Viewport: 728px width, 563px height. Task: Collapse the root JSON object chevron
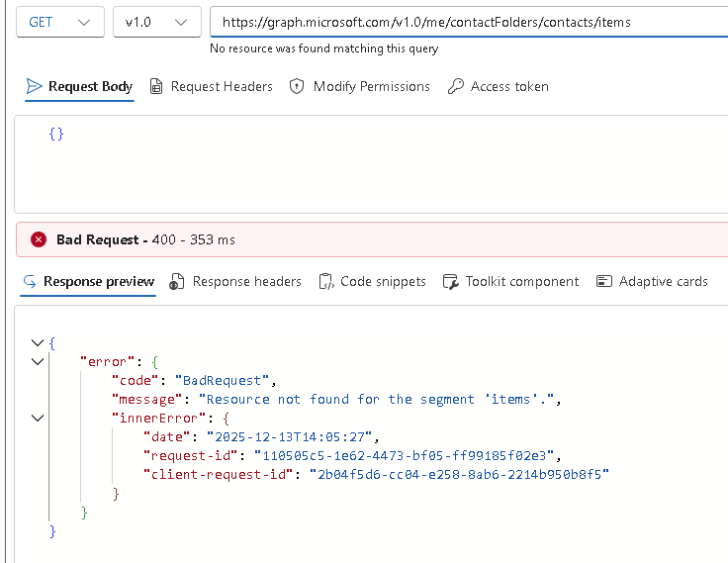(38, 343)
